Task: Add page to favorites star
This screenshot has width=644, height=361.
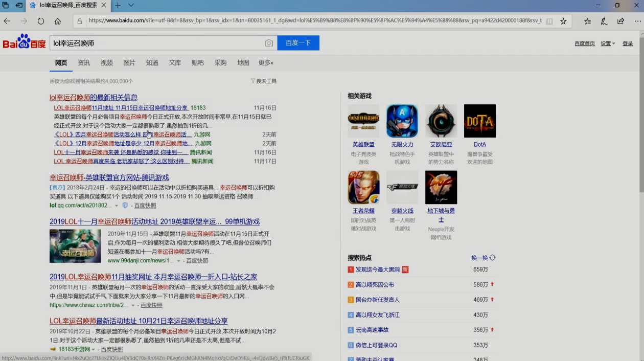Action: [563, 21]
